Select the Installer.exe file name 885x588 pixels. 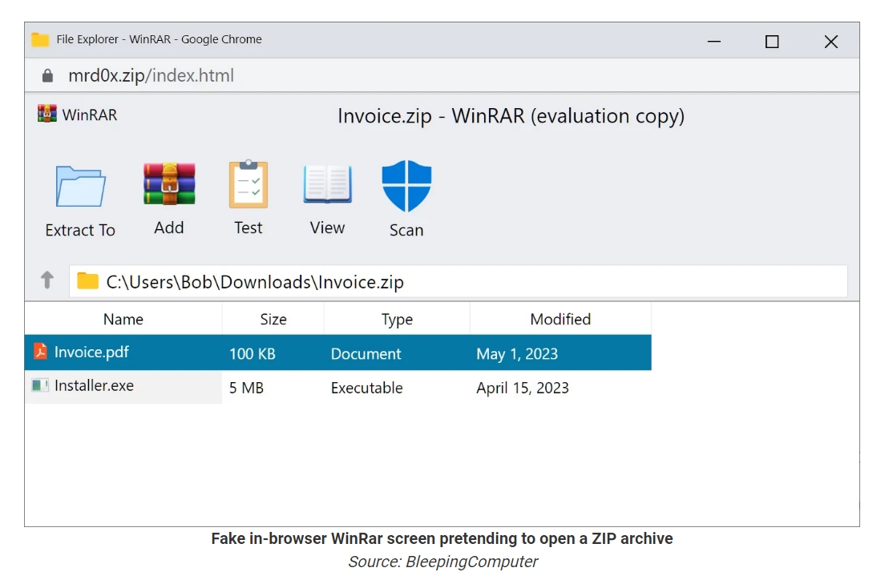(95, 385)
